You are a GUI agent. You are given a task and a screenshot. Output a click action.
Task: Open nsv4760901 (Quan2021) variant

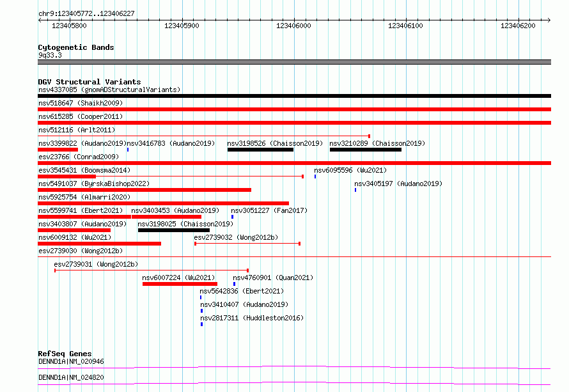273,278
